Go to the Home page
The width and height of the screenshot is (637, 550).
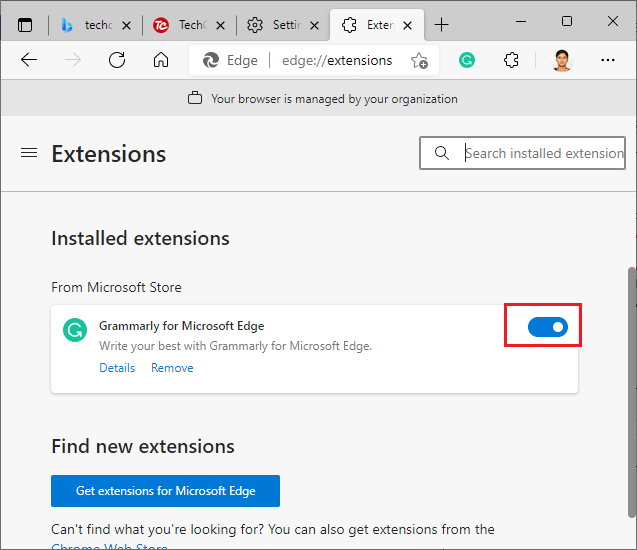point(161,60)
